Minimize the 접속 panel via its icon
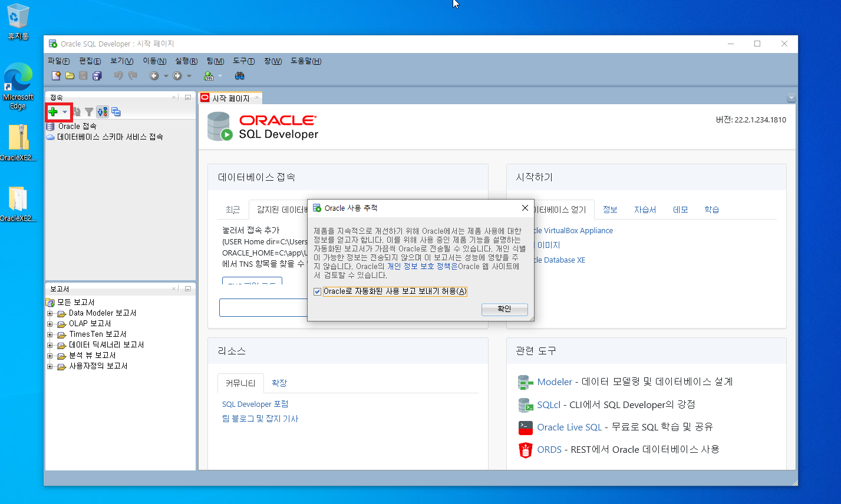This screenshot has height=504, width=841. pyautogui.click(x=188, y=97)
